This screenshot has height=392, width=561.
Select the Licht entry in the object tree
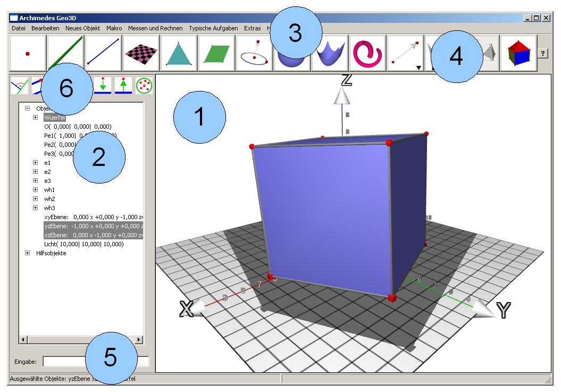point(83,244)
